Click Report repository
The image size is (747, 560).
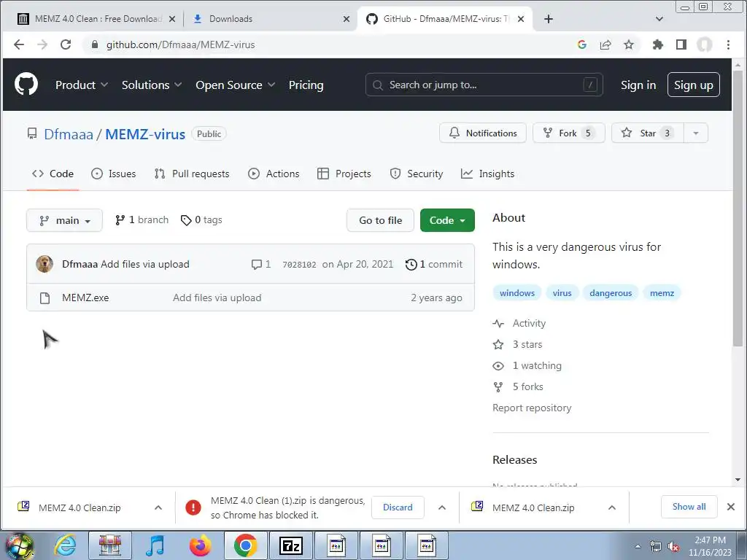532,408
